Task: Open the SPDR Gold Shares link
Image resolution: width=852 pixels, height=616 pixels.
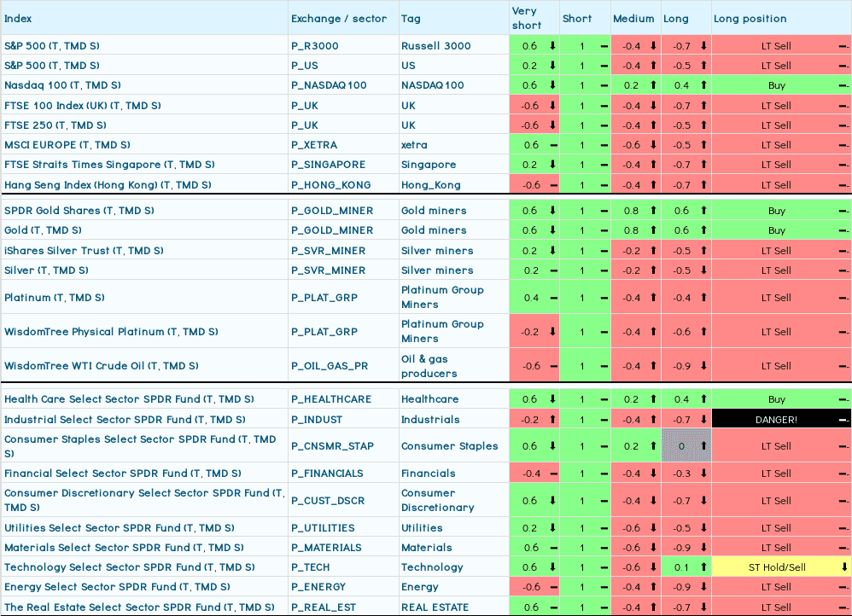Action: pyautogui.click(x=79, y=210)
